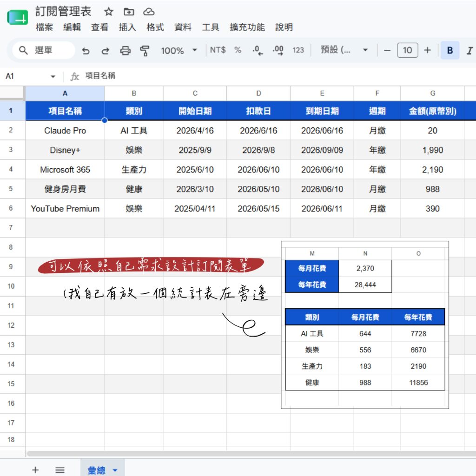
Task: Star the 訂閱管理表 document
Action: click(x=108, y=12)
